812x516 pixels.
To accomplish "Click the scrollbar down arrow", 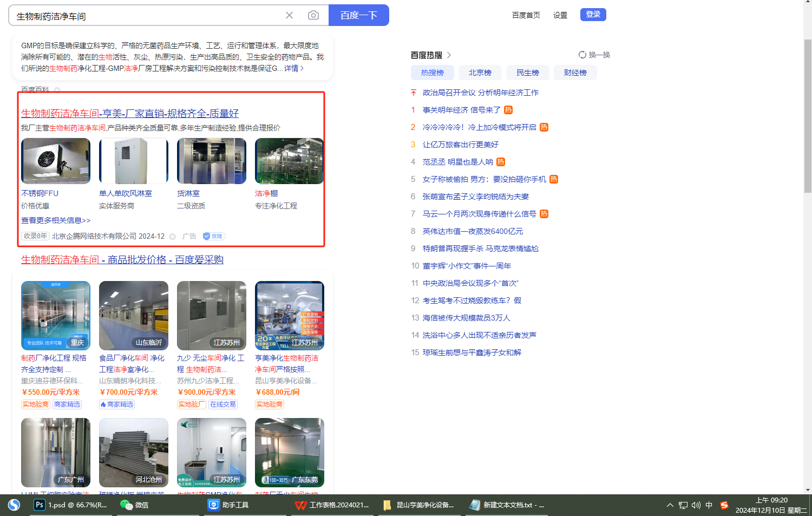I will [808, 490].
